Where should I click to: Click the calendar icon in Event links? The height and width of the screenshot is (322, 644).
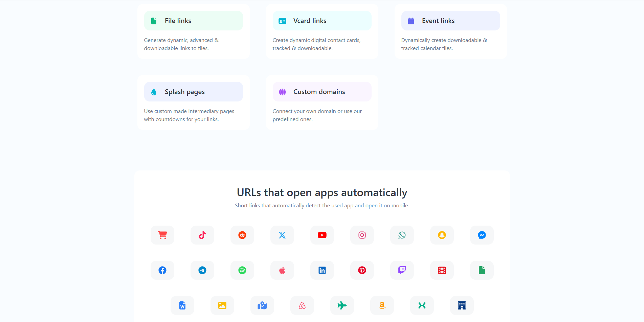coord(411,21)
